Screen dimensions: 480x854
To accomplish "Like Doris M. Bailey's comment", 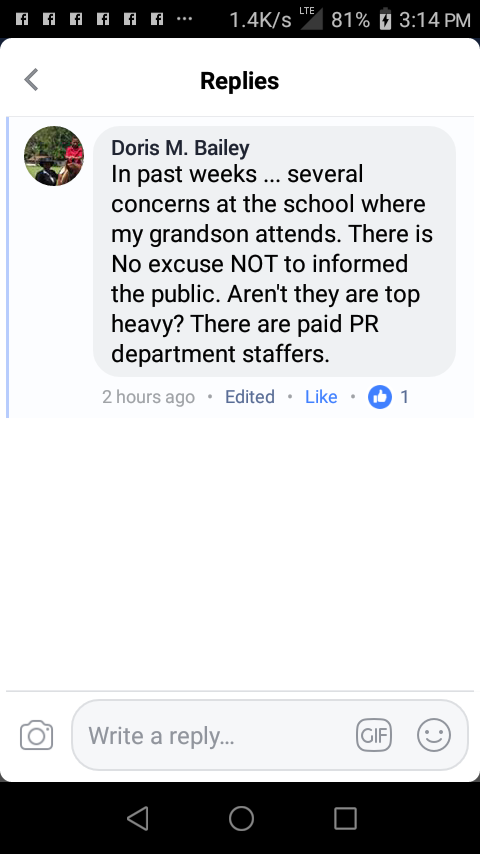I will pyautogui.click(x=321, y=397).
